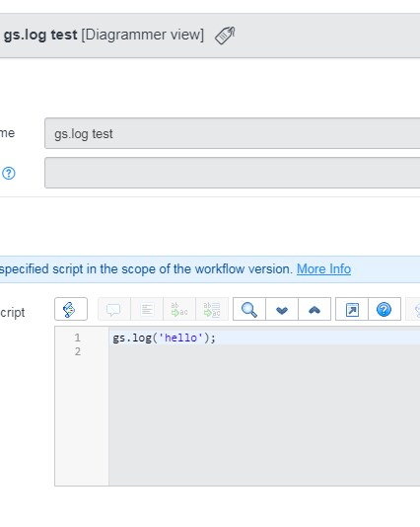Toggle full screen script editor icon
Image resolution: width=420 pixels, height=527 pixels.
352,309
